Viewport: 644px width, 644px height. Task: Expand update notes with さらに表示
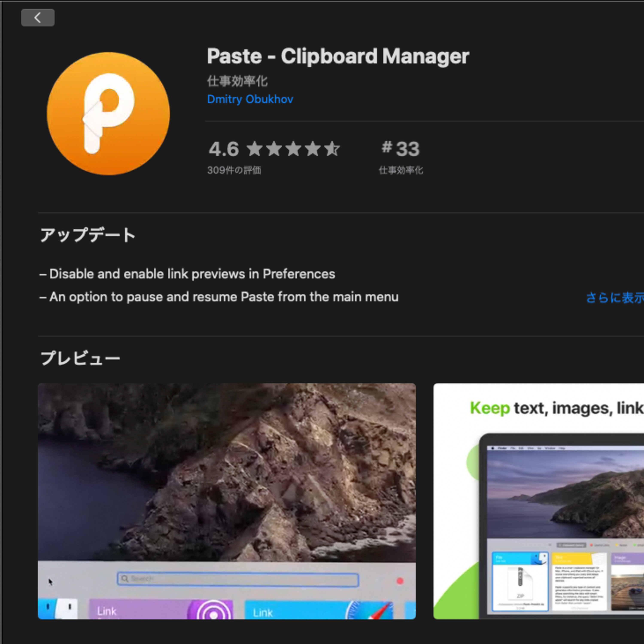tap(615, 298)
